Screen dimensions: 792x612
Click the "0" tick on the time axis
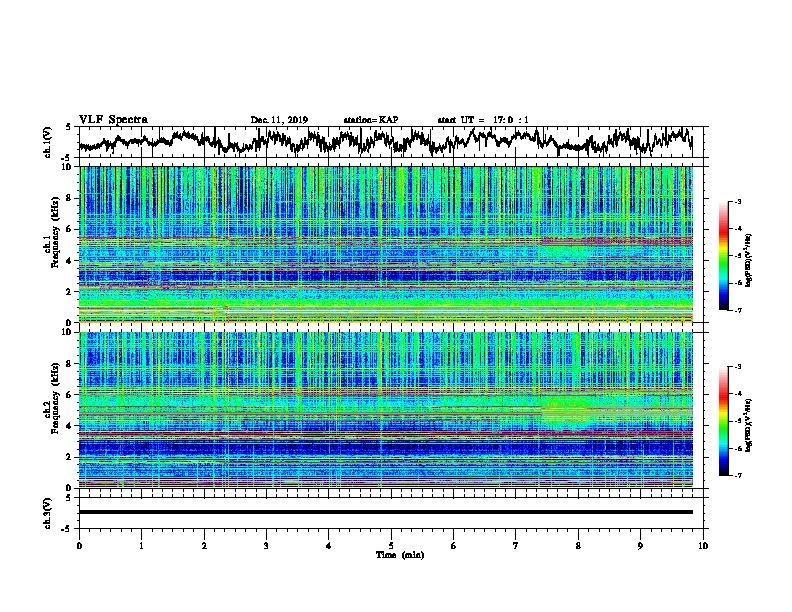tap(79, 546)
